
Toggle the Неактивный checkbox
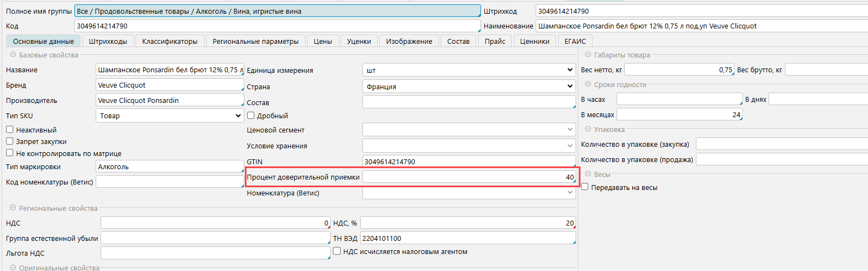coord(10,130)
